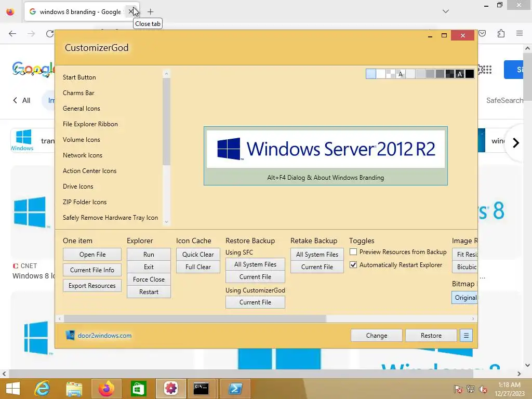Go back in the Firefox browser
Screen dimensions: 532x399
pos(12,34)
